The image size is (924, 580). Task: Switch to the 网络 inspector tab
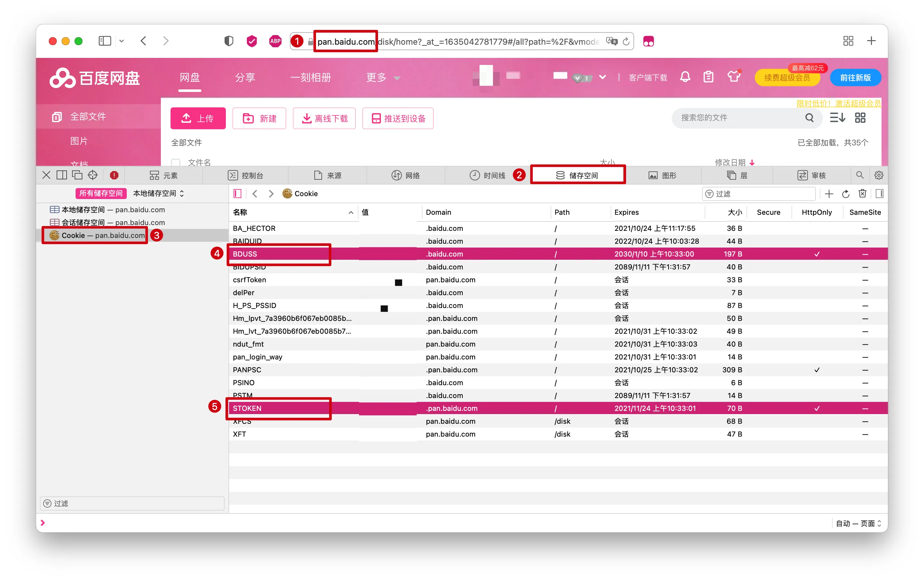coord(406,175)
